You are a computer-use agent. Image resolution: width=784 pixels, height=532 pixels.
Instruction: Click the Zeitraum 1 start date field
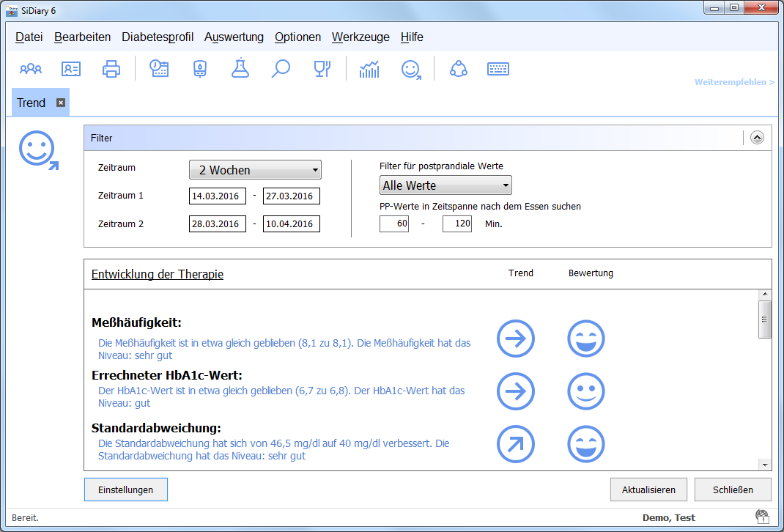tap(218, 196)
